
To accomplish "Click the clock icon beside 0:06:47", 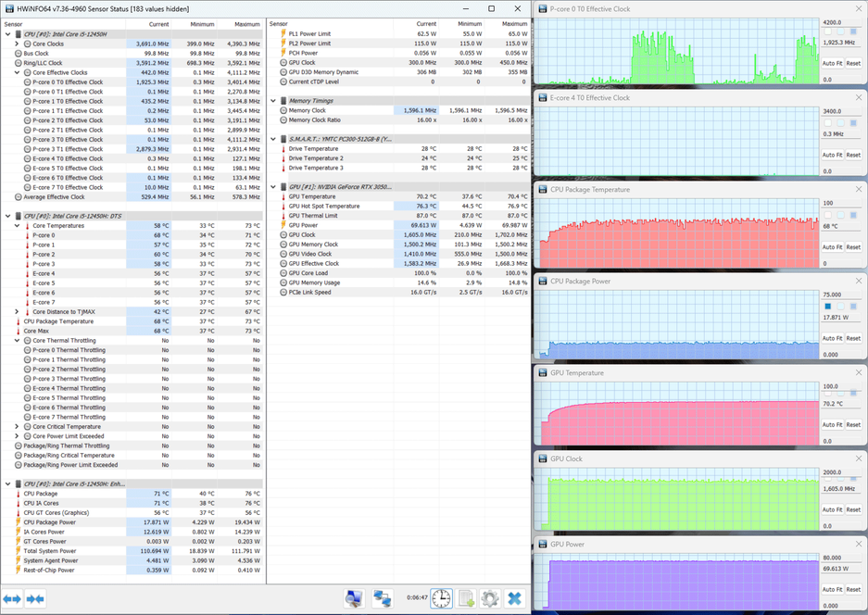I will [441, 598].
